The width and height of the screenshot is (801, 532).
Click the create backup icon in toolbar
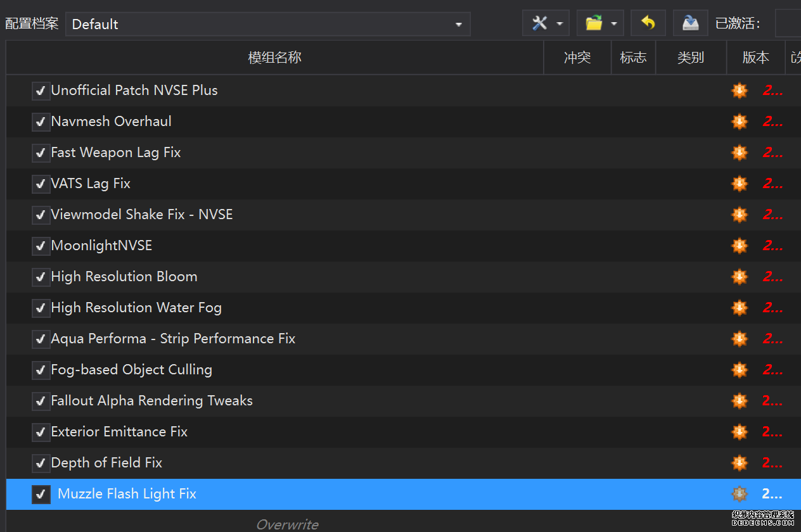[690, 23]
